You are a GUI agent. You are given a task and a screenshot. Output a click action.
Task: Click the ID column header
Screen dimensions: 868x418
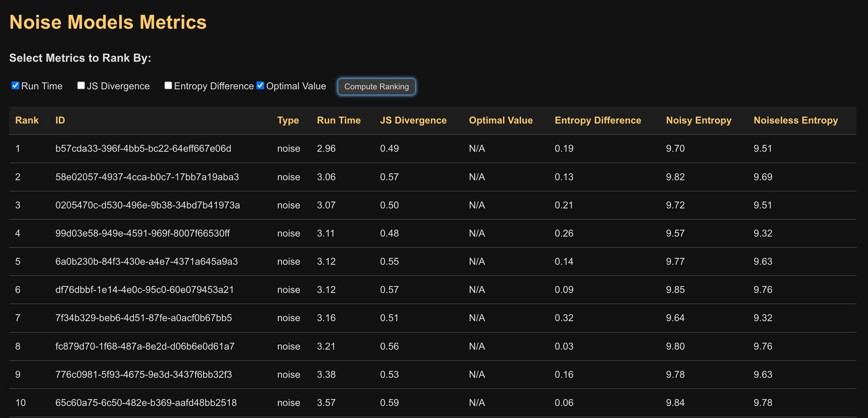(x=60, y=120)
